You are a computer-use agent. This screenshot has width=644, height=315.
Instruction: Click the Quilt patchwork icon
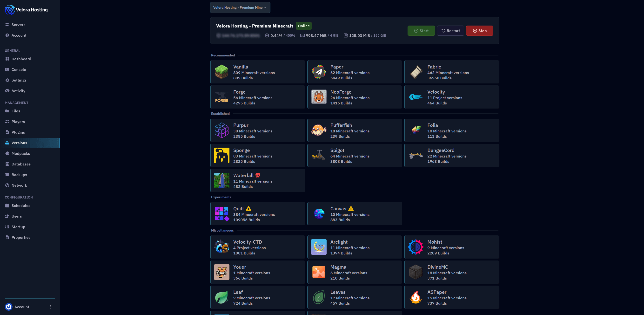click(221, 214)
